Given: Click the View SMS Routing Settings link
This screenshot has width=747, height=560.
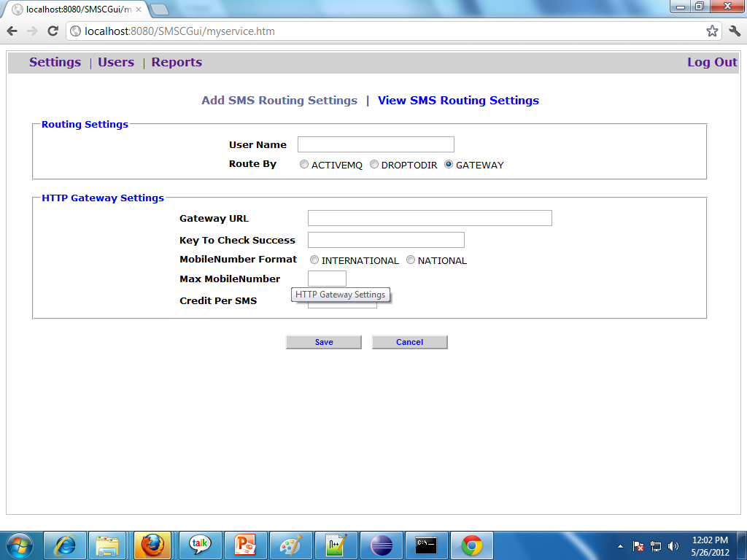Looking at the screenshot, I should coord(458,101).
